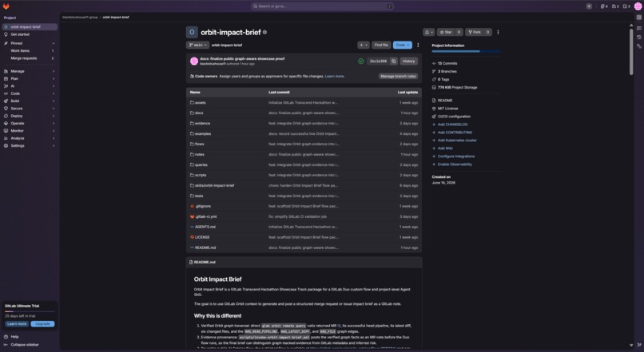Open the blue Code dropdown

pos(402,45)
